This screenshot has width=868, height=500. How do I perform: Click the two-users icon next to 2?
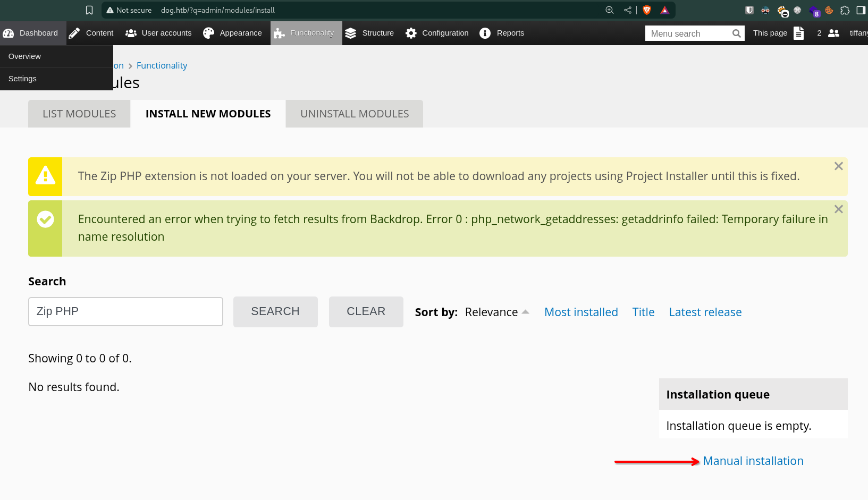click(x=833, y=33)
